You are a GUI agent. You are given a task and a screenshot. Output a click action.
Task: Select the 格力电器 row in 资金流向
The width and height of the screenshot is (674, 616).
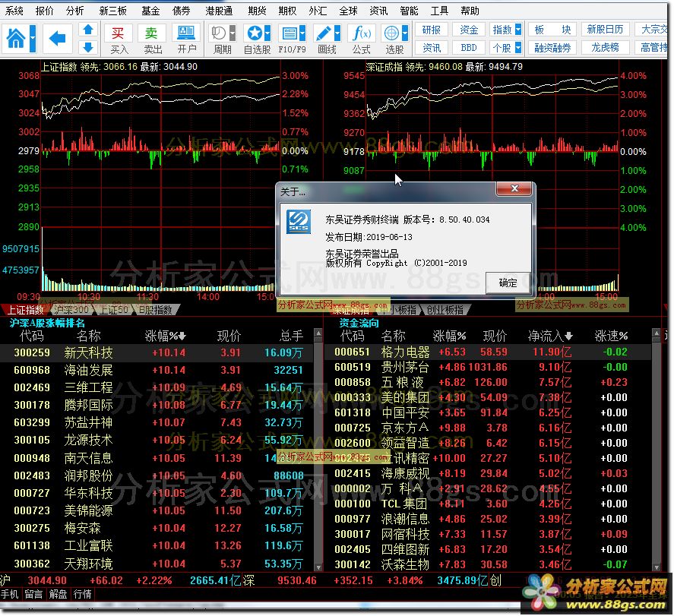click(487, 352)
